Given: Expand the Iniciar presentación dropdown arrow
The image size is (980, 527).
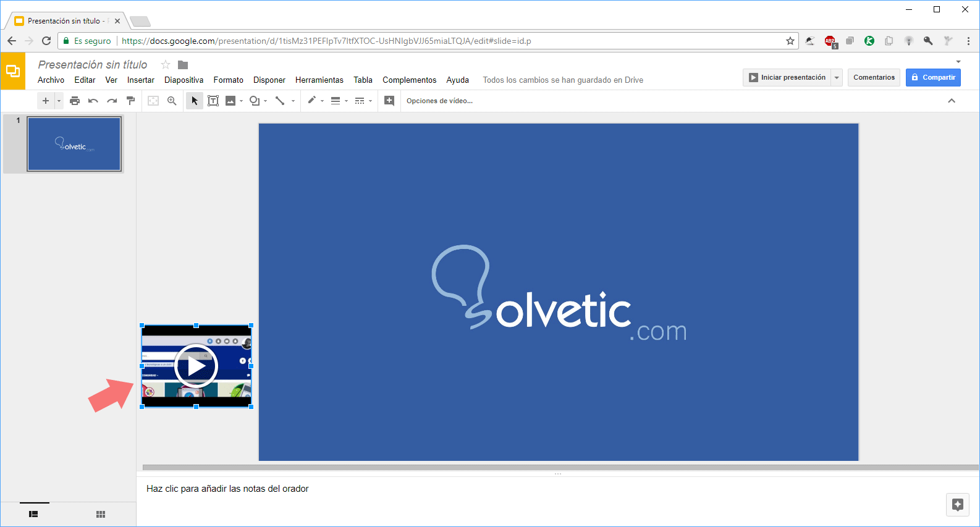Looking at the screenshot, I should pyautogui.click(x=837, y=77).
